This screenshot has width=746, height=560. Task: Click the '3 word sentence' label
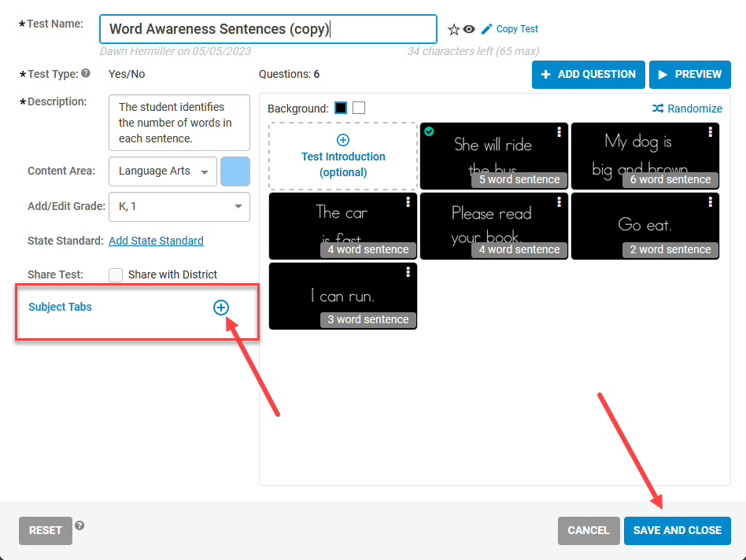367,319
